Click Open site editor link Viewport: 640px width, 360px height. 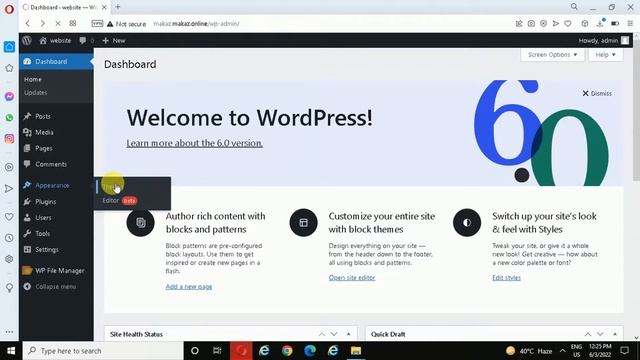coord(352,278)
